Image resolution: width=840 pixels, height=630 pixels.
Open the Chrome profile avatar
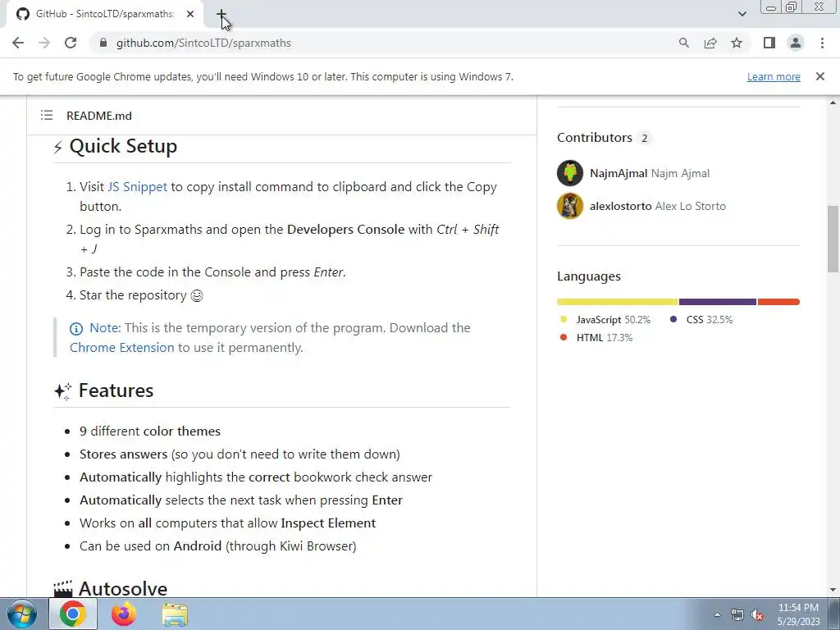point(796,43)
